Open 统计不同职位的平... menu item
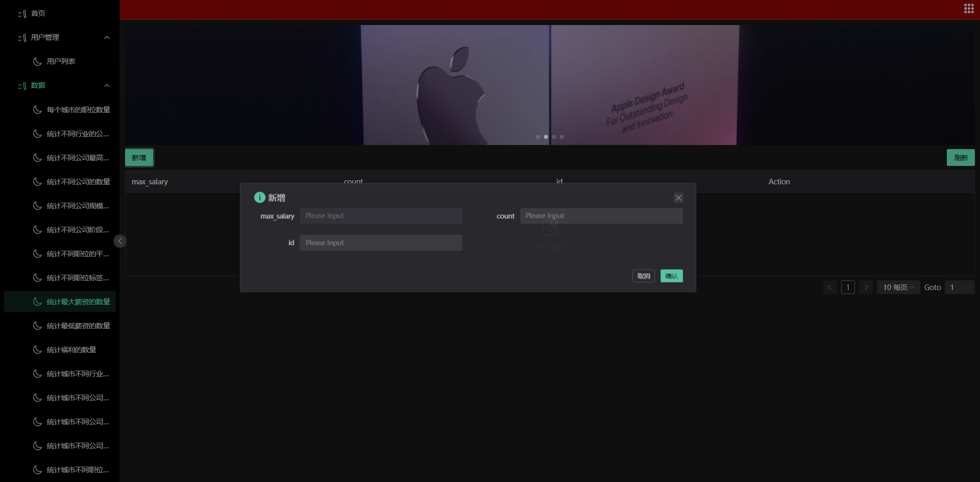The width and height of the screenshot is (980, 482). (x=60, y=253)
